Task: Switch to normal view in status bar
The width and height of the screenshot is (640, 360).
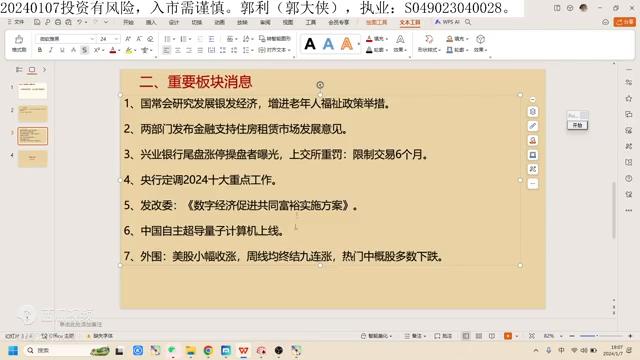Action: [x=466, y=336]
